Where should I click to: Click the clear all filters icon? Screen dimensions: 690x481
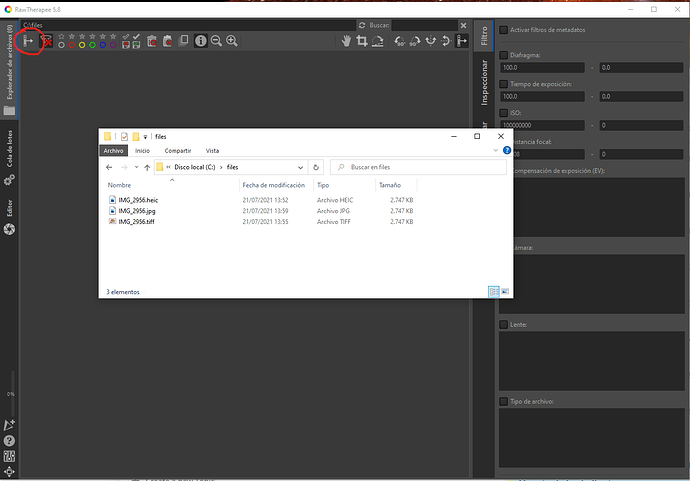pos(47,41)
